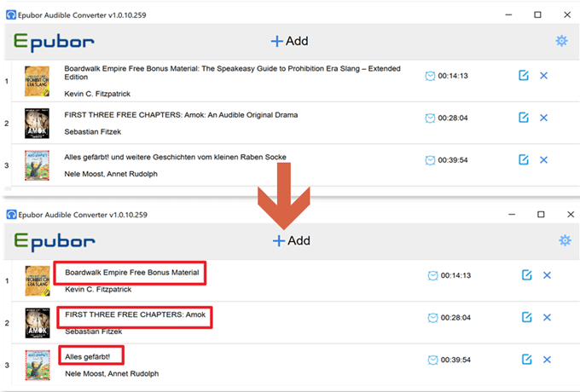Image resolution: width=580 pixels, height=392 pixels.
Task: Remove Alles gefärbt Raben Socke entry upper window
Action: (543, 160)
